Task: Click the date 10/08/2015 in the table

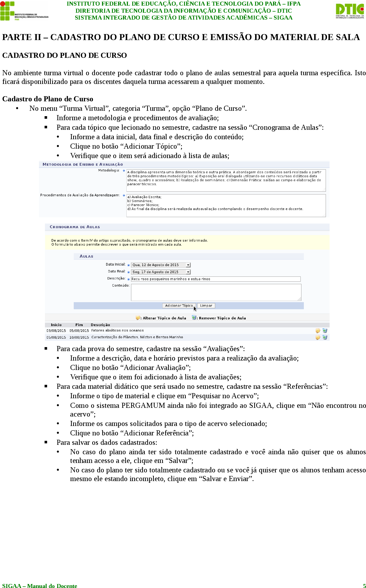Action: click(x=79, y=337)
